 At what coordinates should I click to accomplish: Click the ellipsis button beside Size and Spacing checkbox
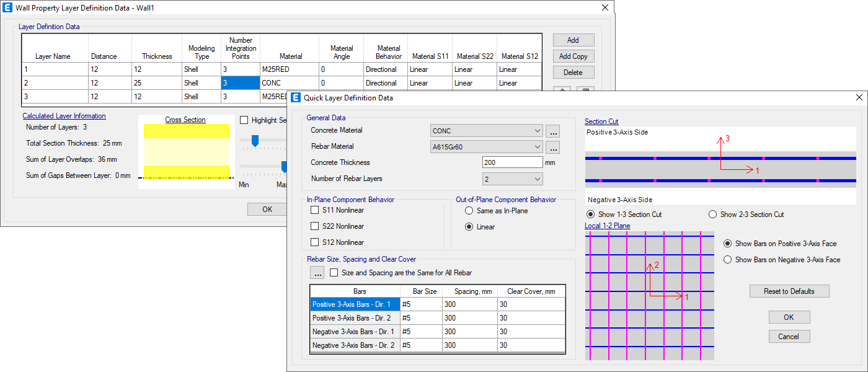point(317,273)
